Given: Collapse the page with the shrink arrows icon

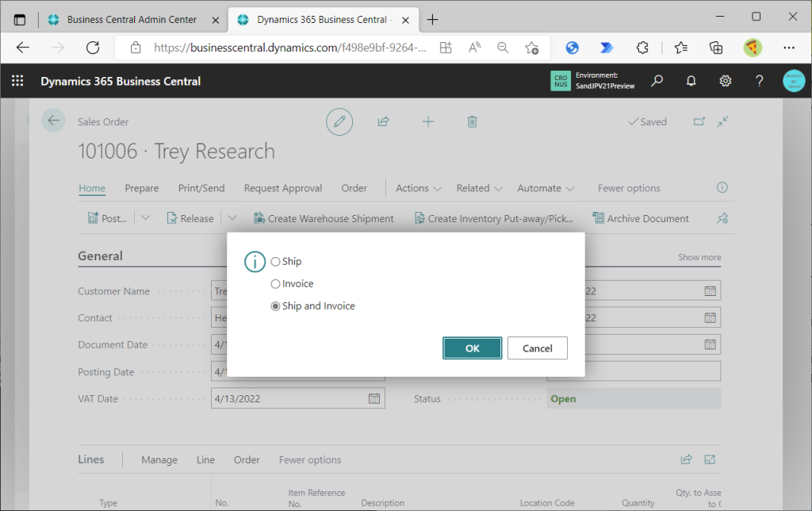Looking at the screenshot, I should (x=722, y=121).
